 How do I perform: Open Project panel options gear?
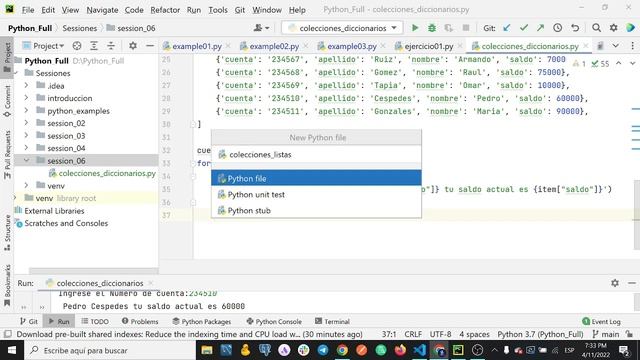pos(133,46)
